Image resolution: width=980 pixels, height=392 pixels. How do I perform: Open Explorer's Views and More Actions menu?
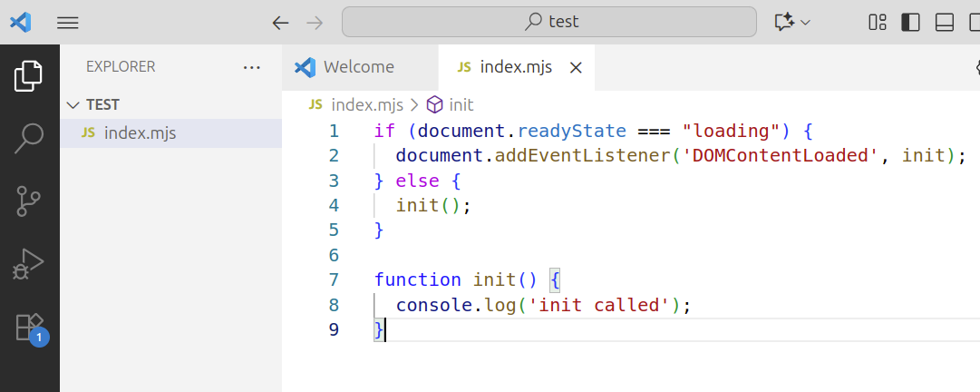[x=252, y=67]
